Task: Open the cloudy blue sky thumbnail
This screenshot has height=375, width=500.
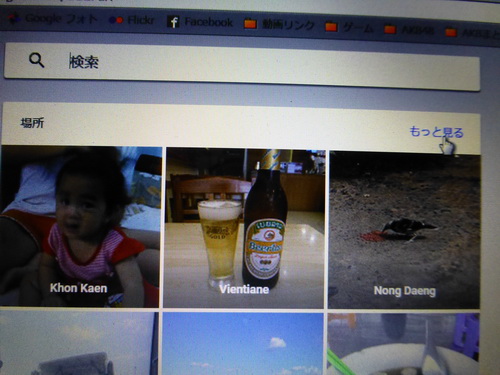Action: pos(243,344)
